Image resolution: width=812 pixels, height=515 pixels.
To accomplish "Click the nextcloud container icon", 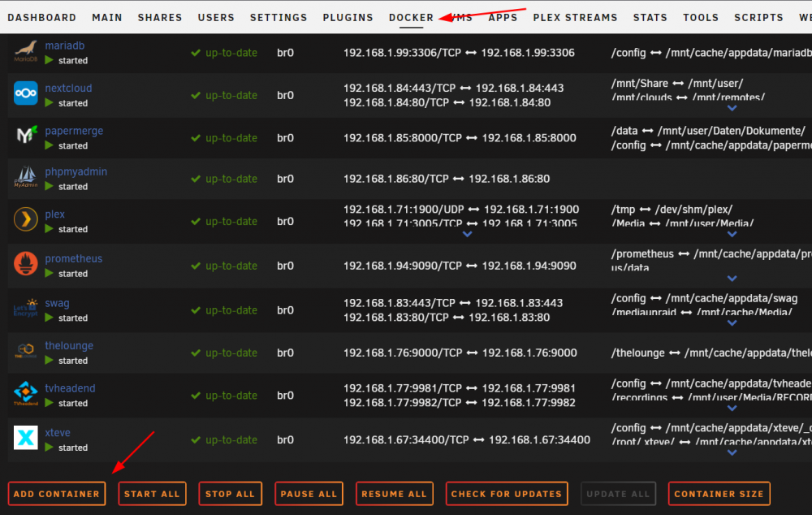I will tap(25, 93).
